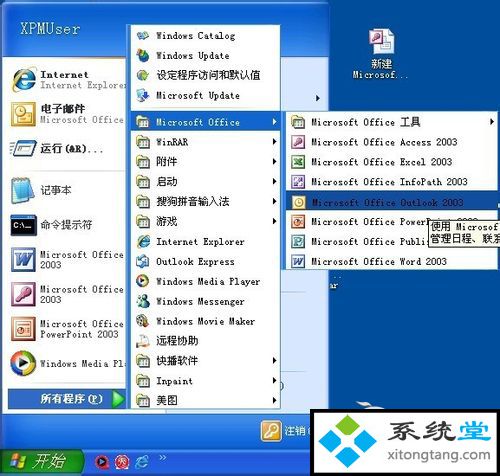Open the 运行 Run dialog

(x=67, y=148)
